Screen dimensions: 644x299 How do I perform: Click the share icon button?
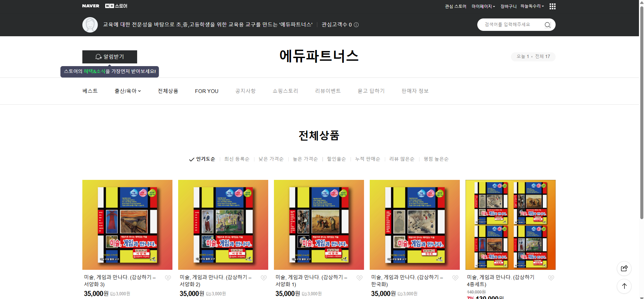[624, 268]
